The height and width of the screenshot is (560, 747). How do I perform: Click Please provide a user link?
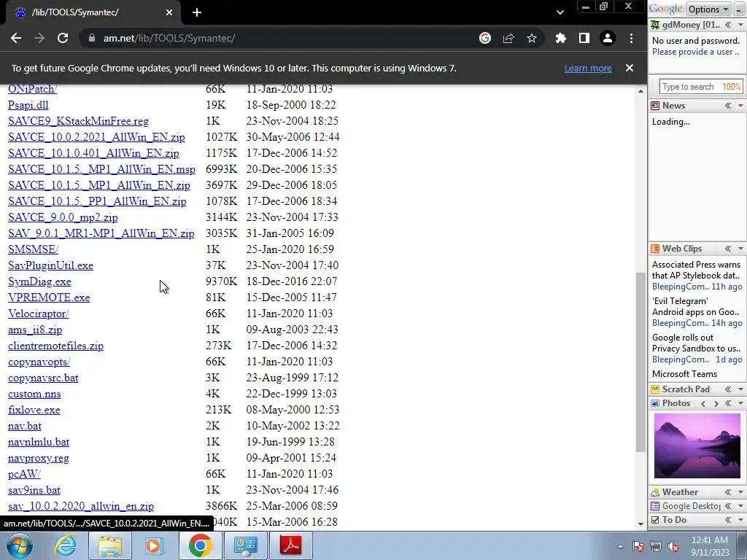tap(695, 52)
